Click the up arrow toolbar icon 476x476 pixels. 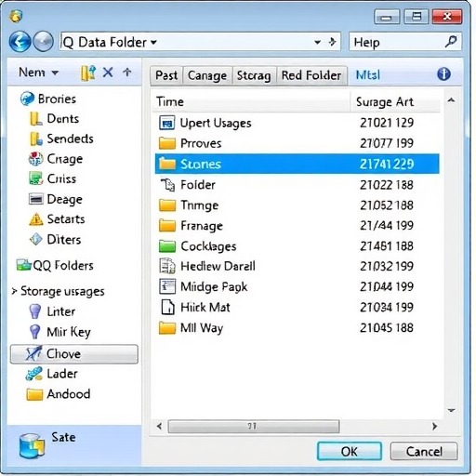tap(127, 73)
